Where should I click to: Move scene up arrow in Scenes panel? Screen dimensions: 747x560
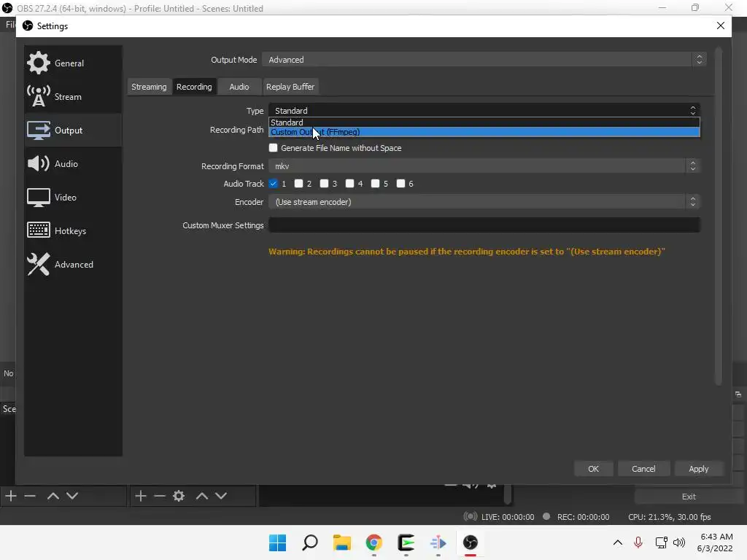[x=53, y=496]
